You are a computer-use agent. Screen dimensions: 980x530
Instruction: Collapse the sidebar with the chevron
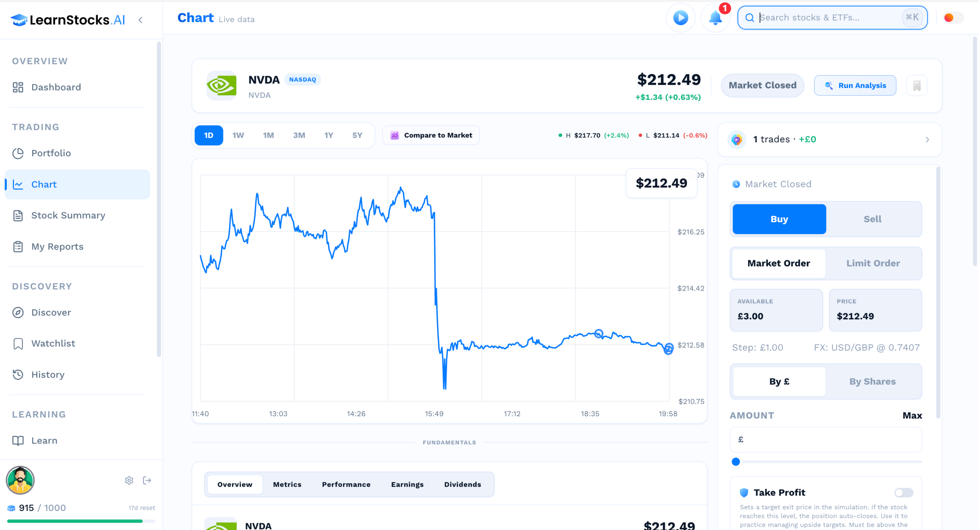point(141,20)
